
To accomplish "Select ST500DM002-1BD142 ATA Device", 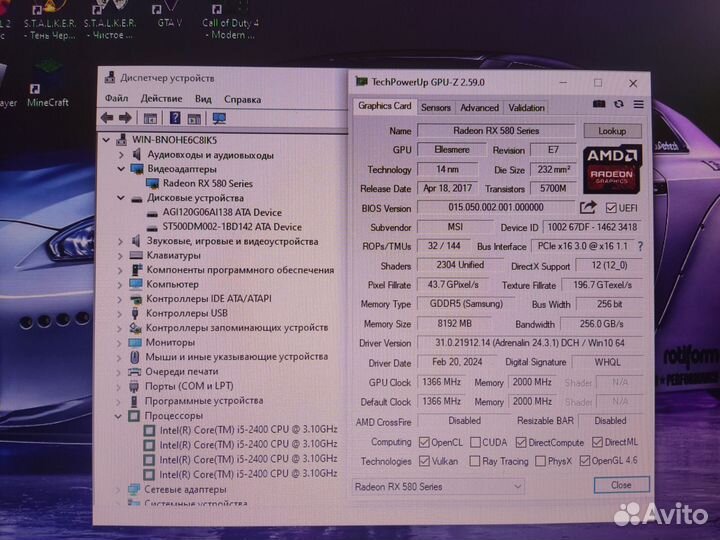I will [232, 227].
